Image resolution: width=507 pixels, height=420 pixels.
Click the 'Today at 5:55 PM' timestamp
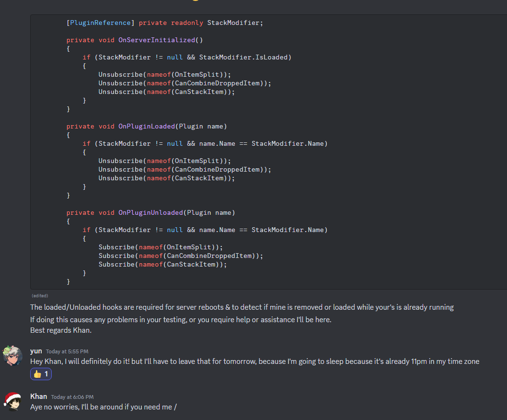(67, 351)
